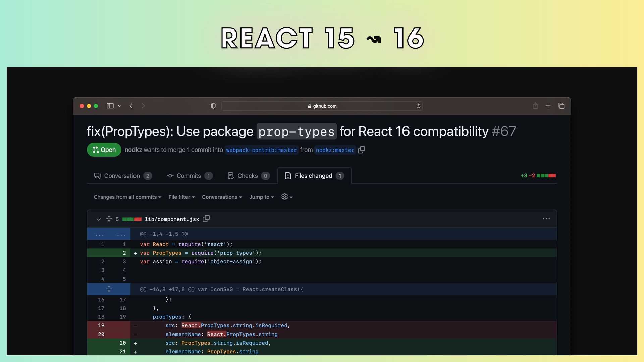Switch to the Commits tab
Viewport: 644px width, 362px height.
pos(189,176)
